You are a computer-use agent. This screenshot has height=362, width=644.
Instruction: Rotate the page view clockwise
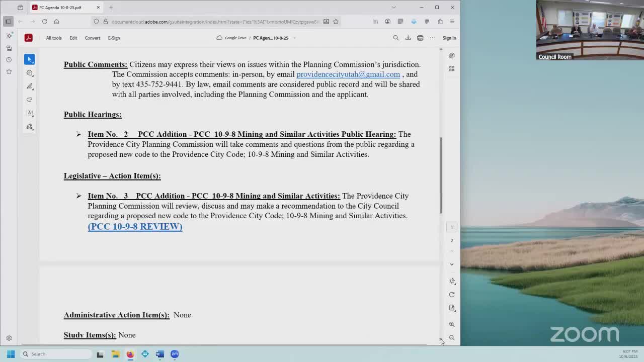point(452,295)
